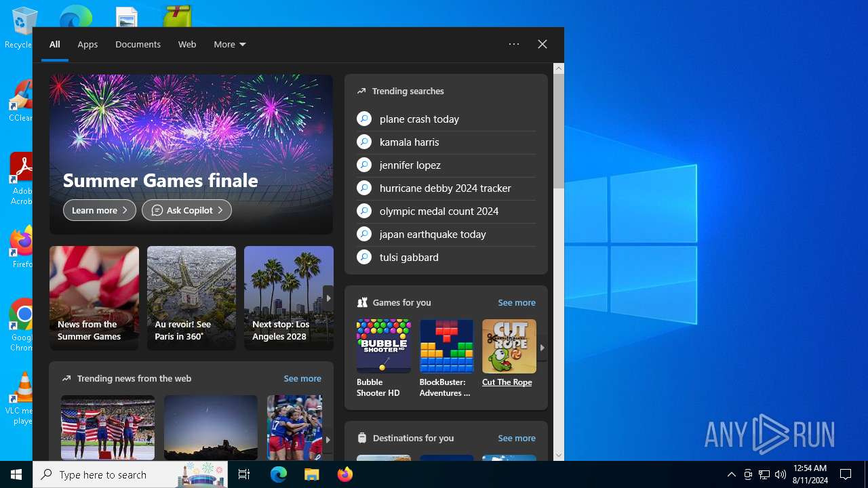
Task: Open trending news night sky photo
Action: 211,428
